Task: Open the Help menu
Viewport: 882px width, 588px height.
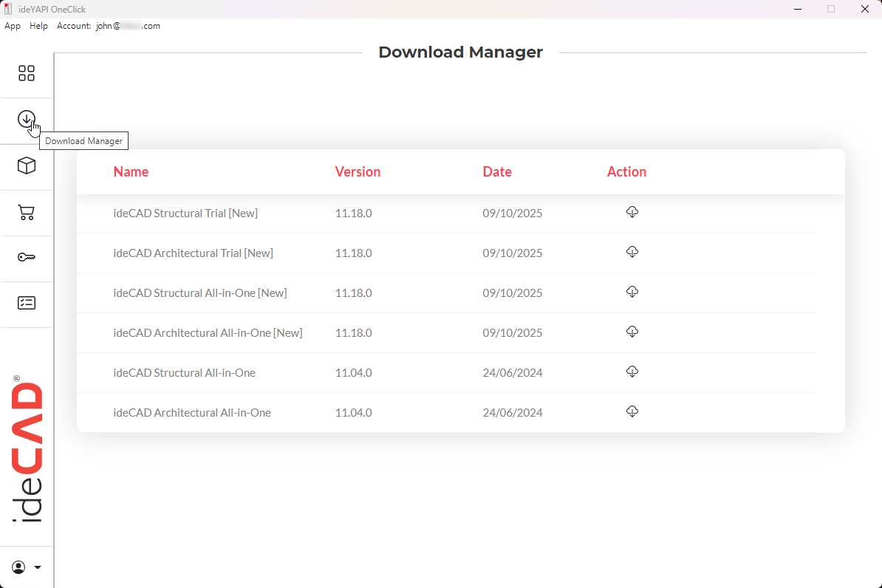Action: [38, 26]
